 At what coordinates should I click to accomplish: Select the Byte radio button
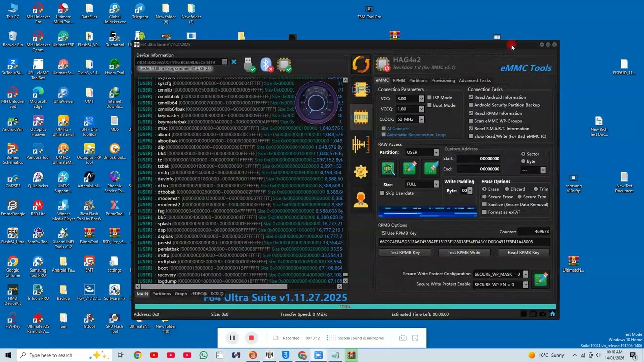coord(523,161)
